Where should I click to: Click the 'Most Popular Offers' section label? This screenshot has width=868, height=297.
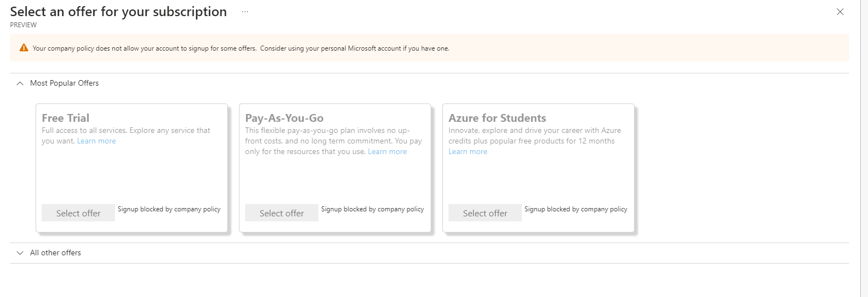tap(64, 83)
